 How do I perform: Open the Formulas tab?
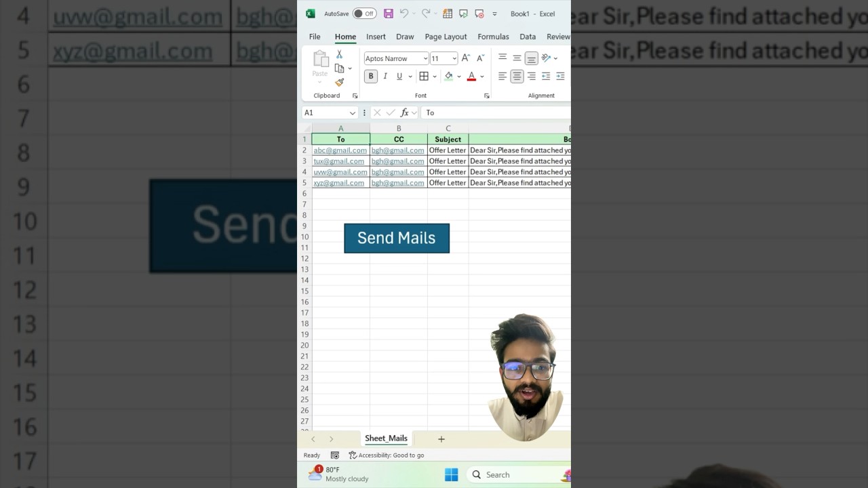(x=493, y=37)
